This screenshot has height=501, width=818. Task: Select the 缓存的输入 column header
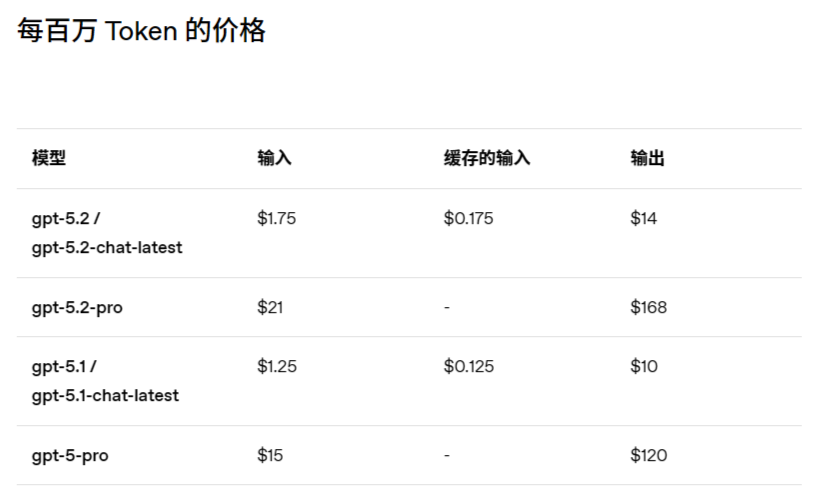[x=487, y=158]
